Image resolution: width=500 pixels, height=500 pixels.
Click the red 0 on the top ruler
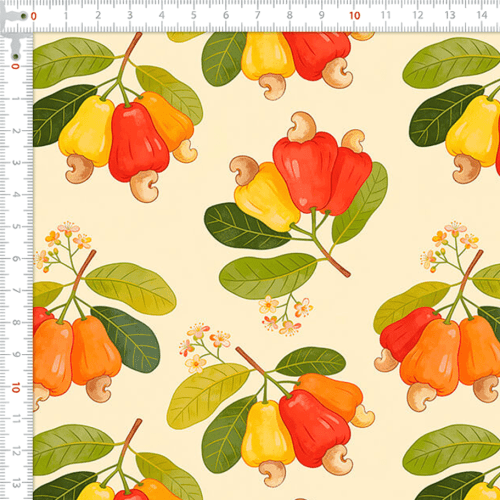tap(34, 16)
